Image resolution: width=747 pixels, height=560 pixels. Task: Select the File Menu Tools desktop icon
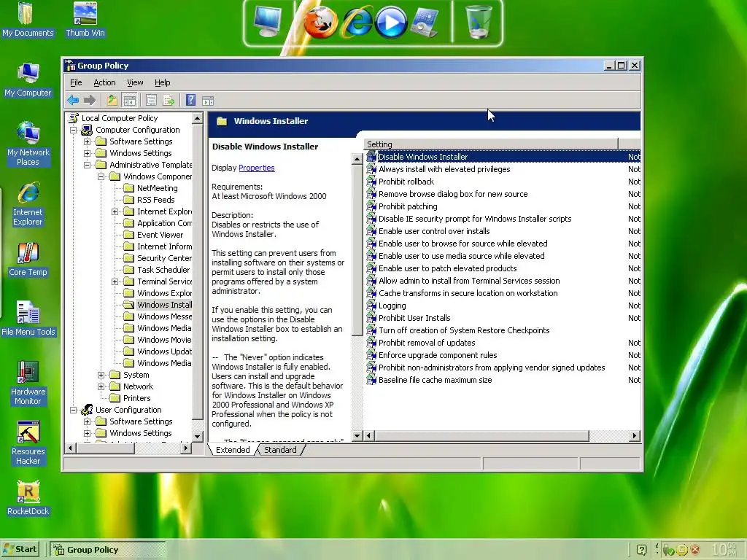point(28,319)
